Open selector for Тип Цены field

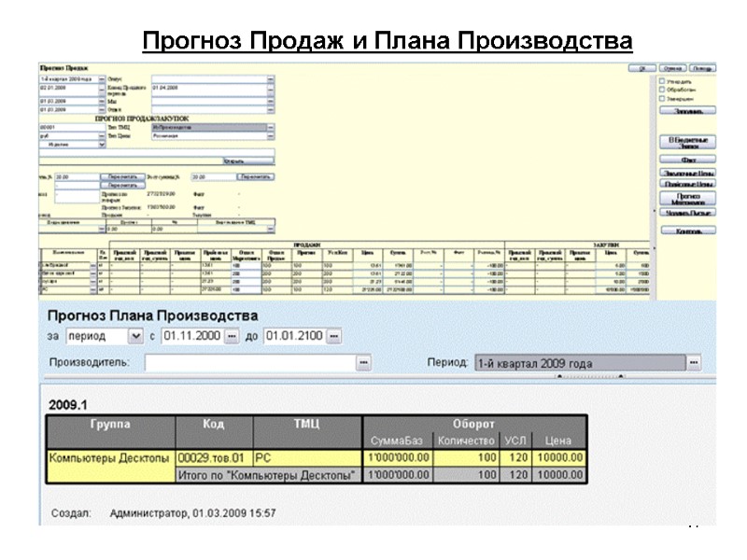(x=271, y=135)
